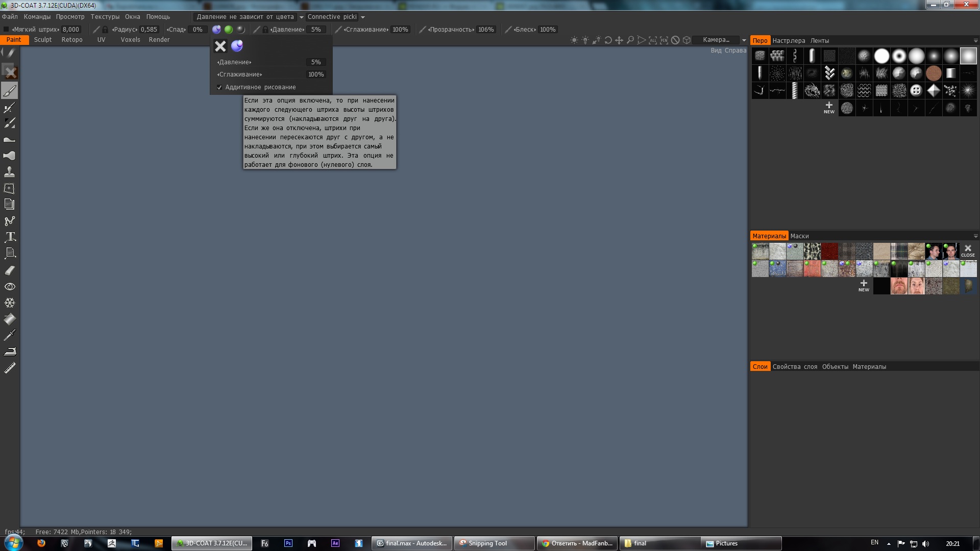The image size is (980, 551).
Task: Adjust the Сглаживание slider in popup
Action: coord(271,74)
